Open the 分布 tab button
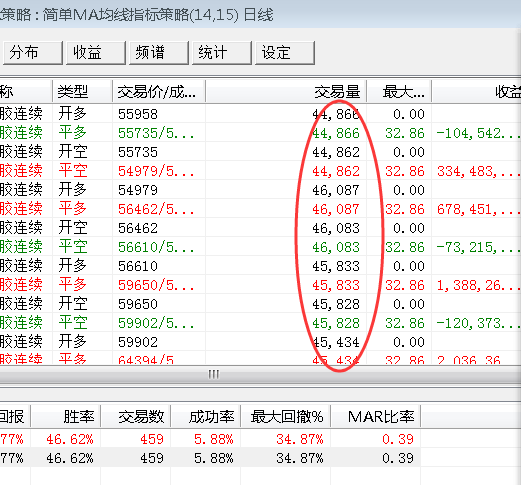 pos(33,53)
